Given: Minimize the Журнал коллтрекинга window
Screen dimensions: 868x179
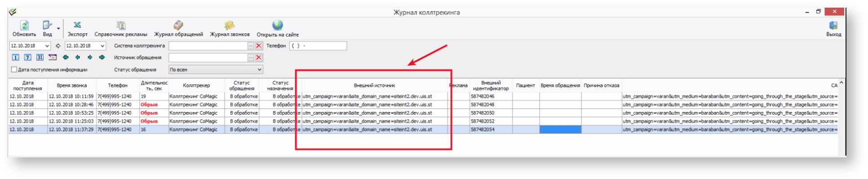Looking at the screenshot, I should [x=807, y=12].
